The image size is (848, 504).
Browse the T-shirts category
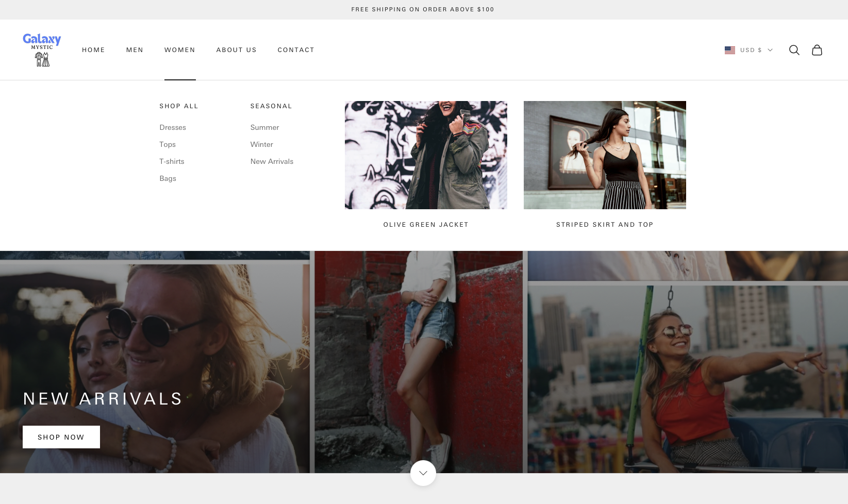click(172, 161)
